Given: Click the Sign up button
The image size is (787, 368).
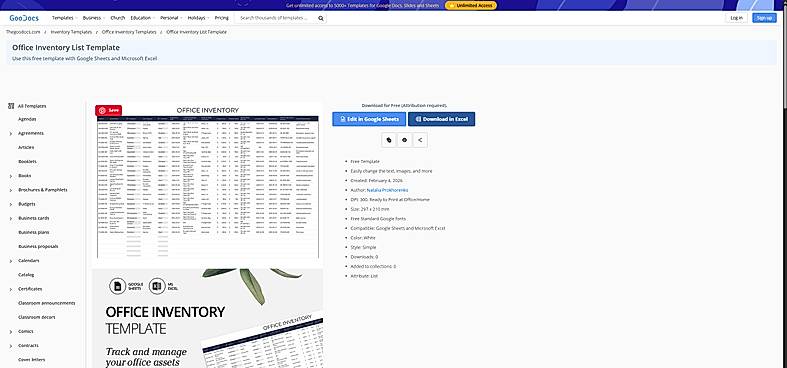Looking at the screenshot, I should 764,18.
